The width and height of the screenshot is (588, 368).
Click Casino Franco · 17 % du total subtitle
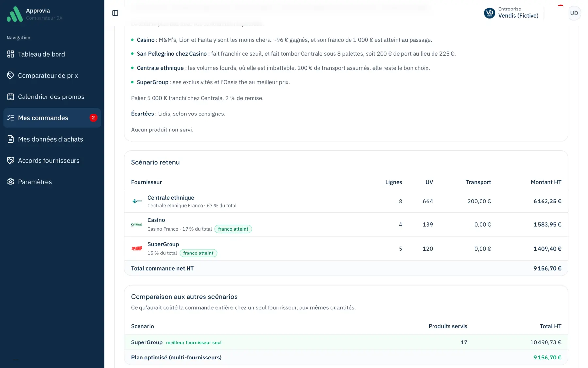tap(179, 229)
